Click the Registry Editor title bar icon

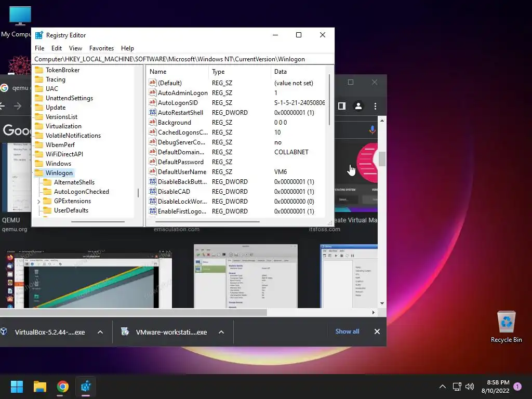pos(39,35)
